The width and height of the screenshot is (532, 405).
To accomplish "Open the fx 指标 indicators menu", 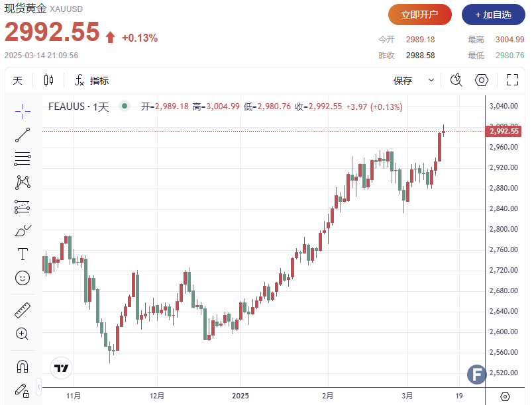I will coord(92,81).
